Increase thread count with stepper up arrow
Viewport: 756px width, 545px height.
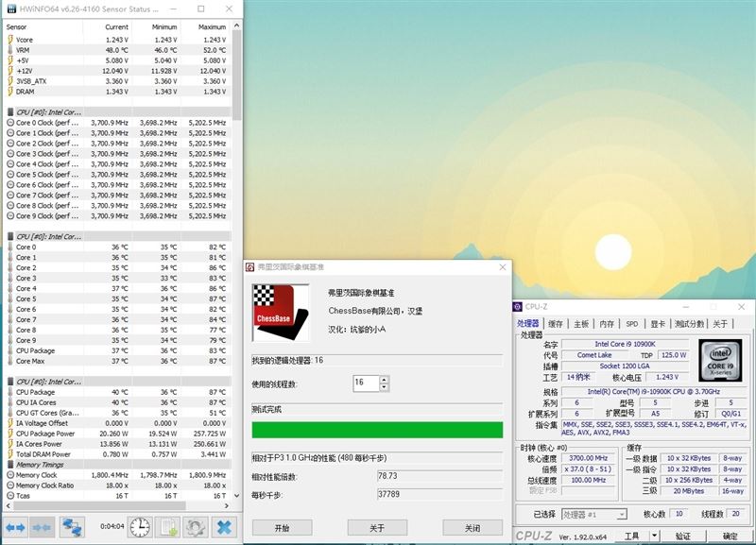384,380
